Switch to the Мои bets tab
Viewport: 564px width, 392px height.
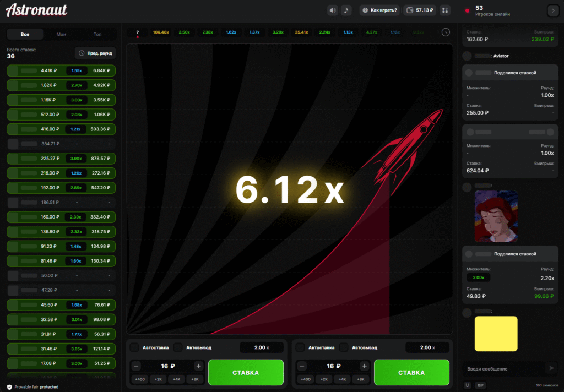[x=61, y=34]
